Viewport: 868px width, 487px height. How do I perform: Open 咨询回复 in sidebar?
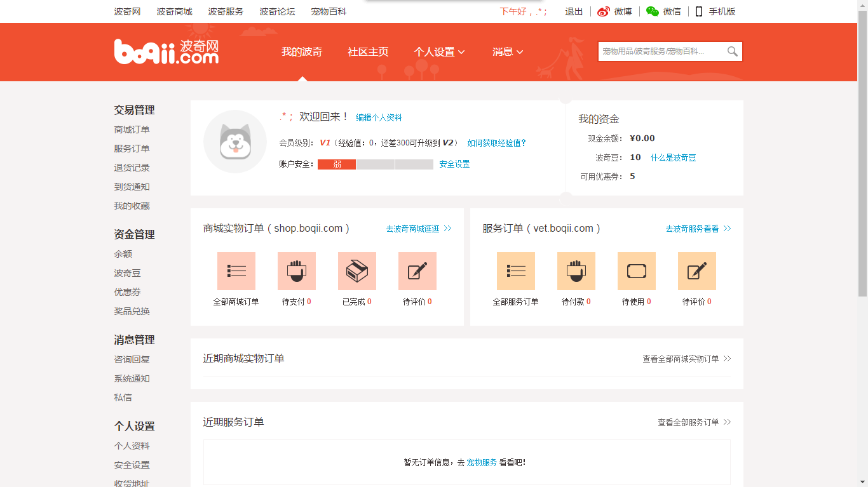pyautogui.click(x=132, y=359)
